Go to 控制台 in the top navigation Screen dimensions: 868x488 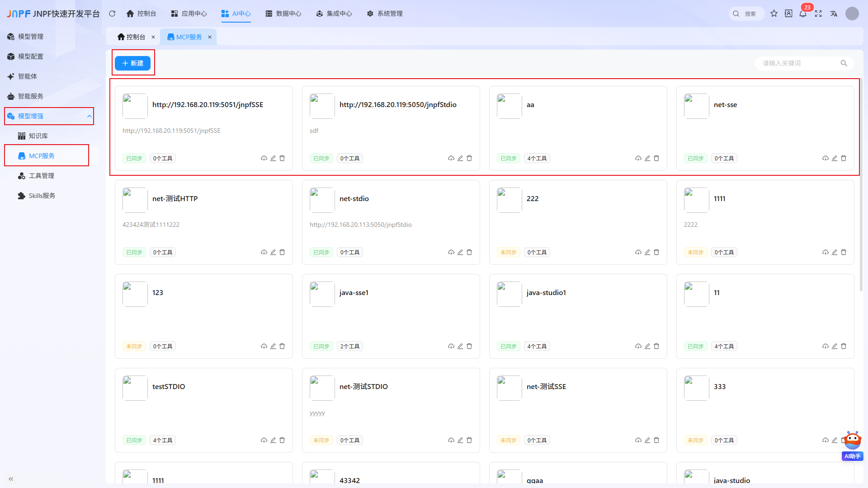click(x=142, y=14)
